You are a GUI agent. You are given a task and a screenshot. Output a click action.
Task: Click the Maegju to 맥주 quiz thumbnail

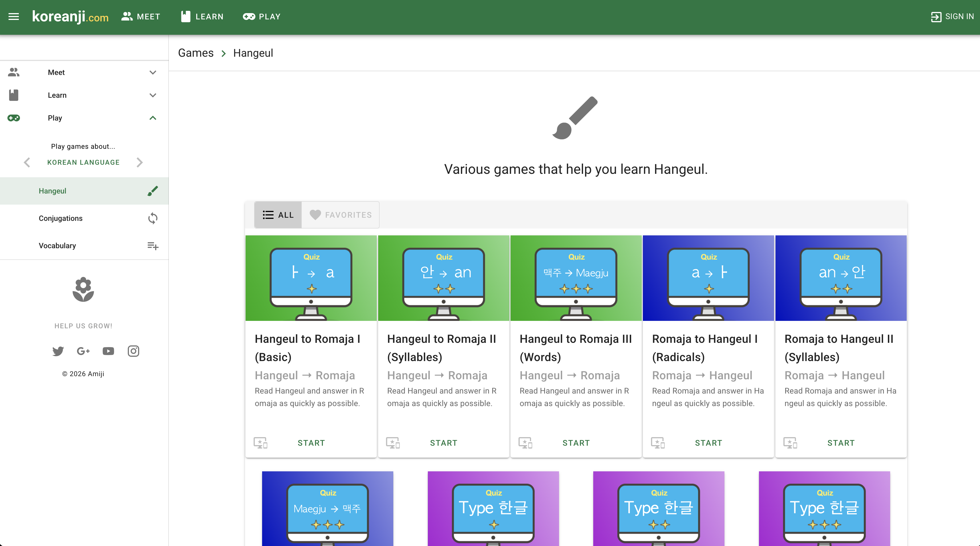(x=327, y=508)
